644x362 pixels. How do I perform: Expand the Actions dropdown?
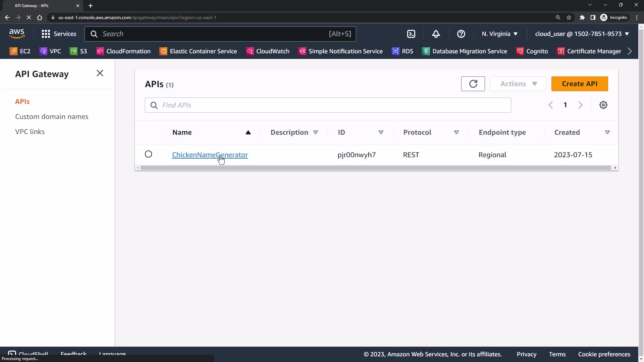[518, 84]
